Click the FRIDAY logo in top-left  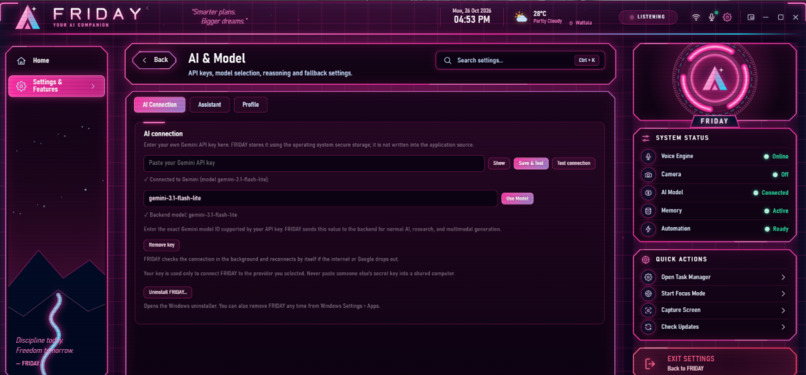[x=27, y=18]
